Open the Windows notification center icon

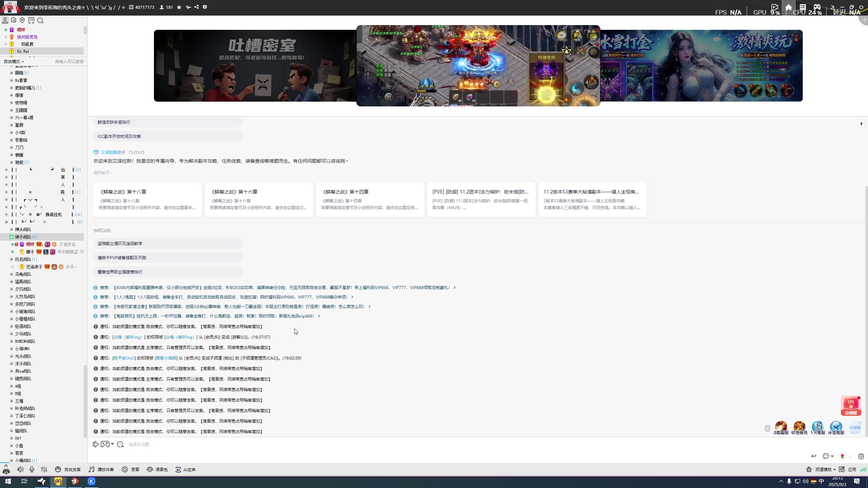(857, 482)
